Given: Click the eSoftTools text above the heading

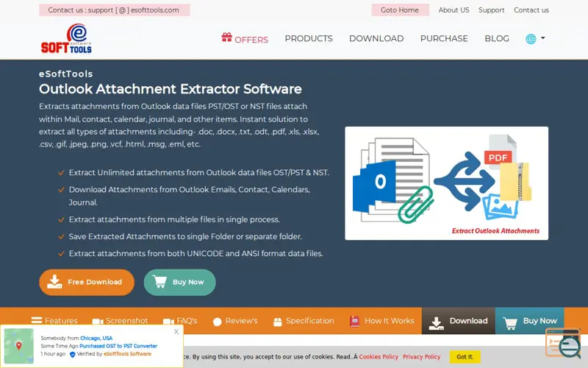Looking at the screenshot, I should (x=65, y=74).
